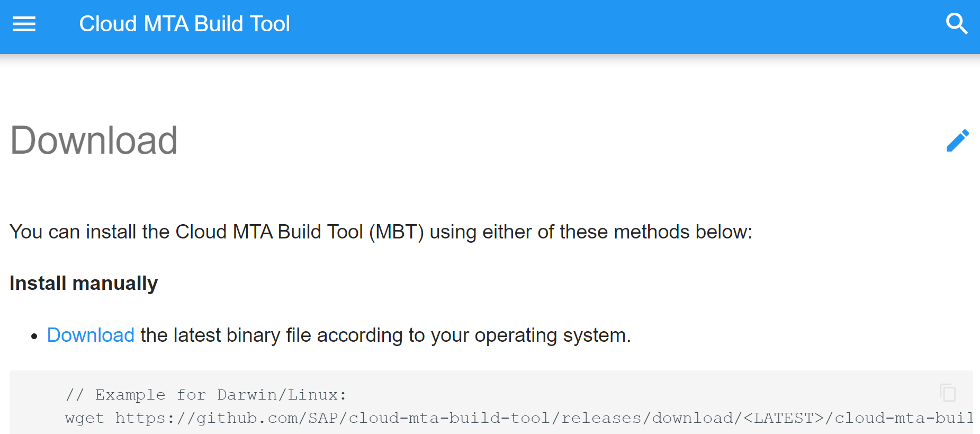Click the wget command line
The image size is (980, 434).
(519, 418)
